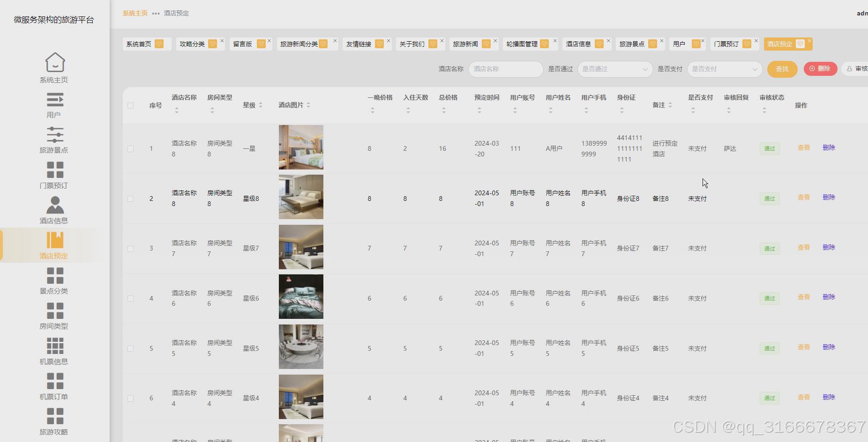This screenshot has width=868, height=442.
Task: Check the row checkbox for record 1
Action: 131,148
